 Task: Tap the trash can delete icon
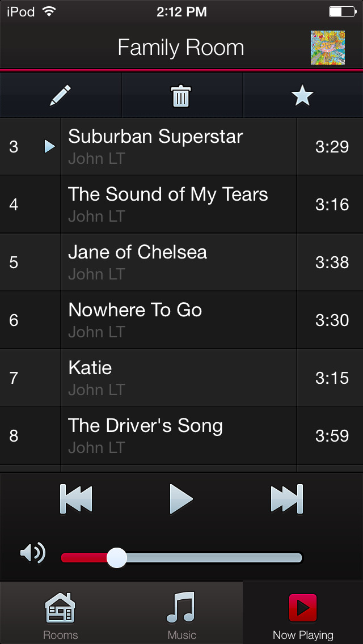181,96
